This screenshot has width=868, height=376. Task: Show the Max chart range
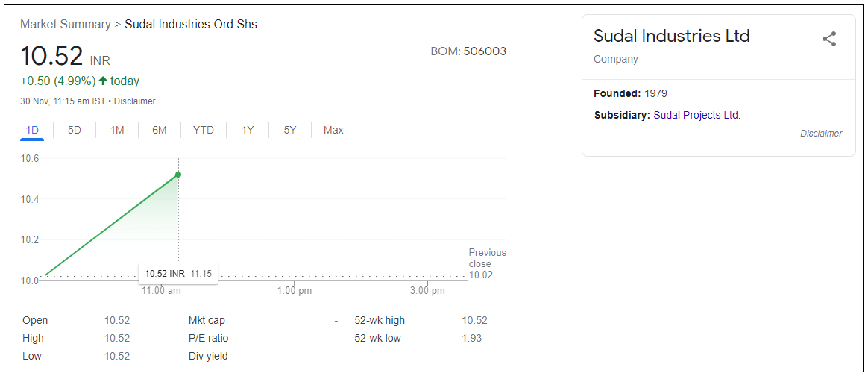coord(333,130)
